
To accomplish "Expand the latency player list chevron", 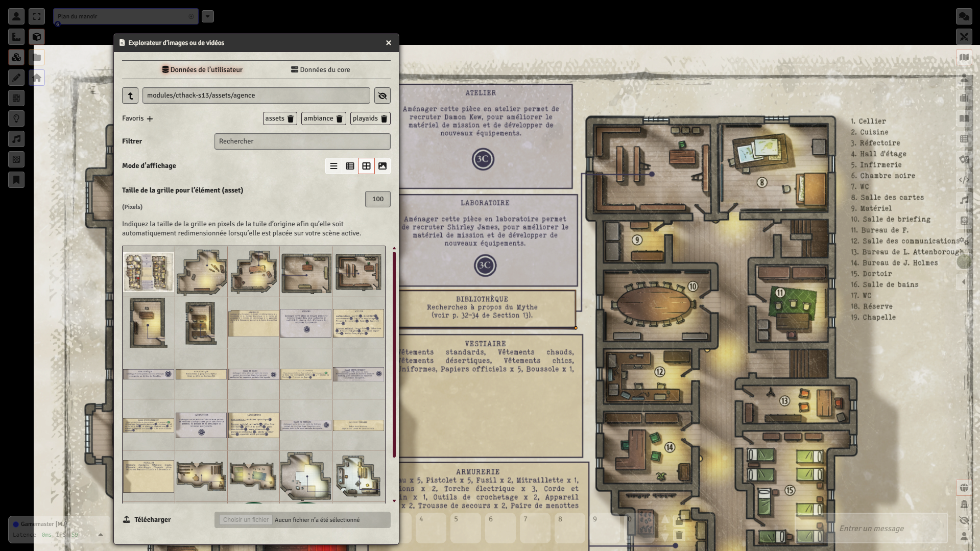I will [101, 535].
